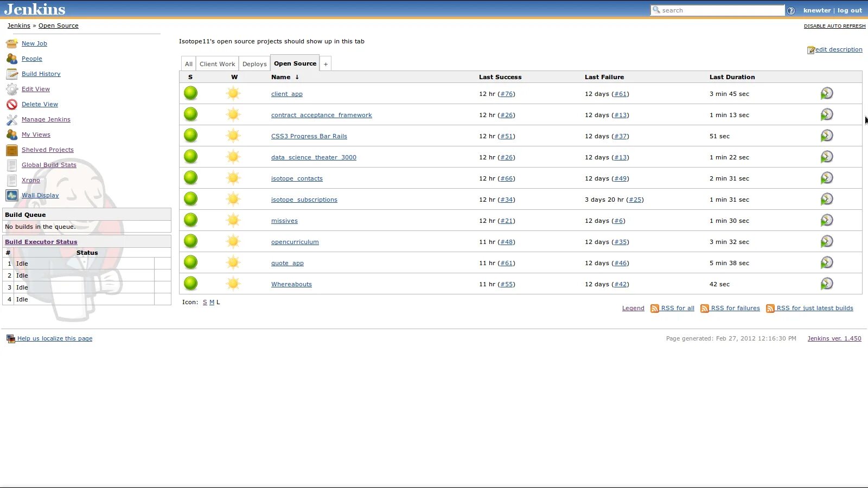Open the Shelved Projects link

[x=48, y=150]
